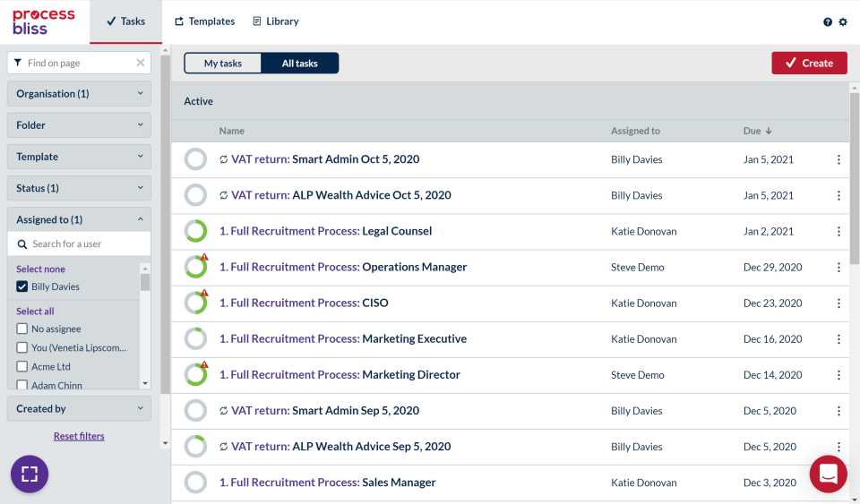
Task: Click progress circle of Smart Admin Oct 5 task
Action: point(195,159)
